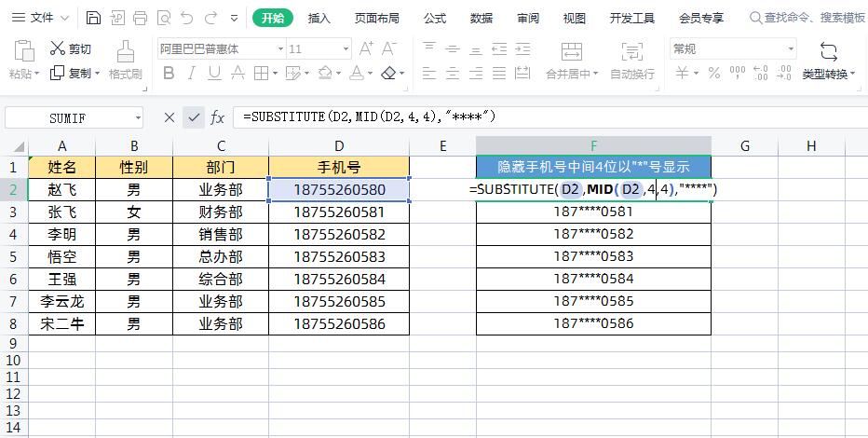Click the decrease font size A- icon
868x438 pixels.
pyautogui.click(x=389, y=48)
